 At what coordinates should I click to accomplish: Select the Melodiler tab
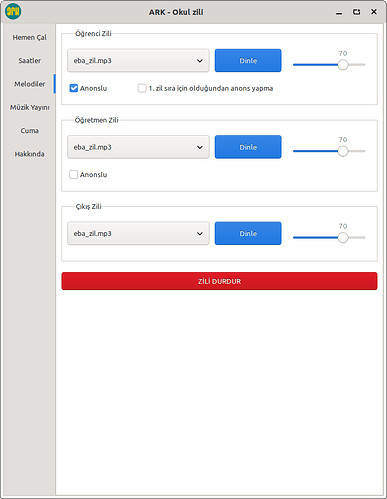coord(29,84)
